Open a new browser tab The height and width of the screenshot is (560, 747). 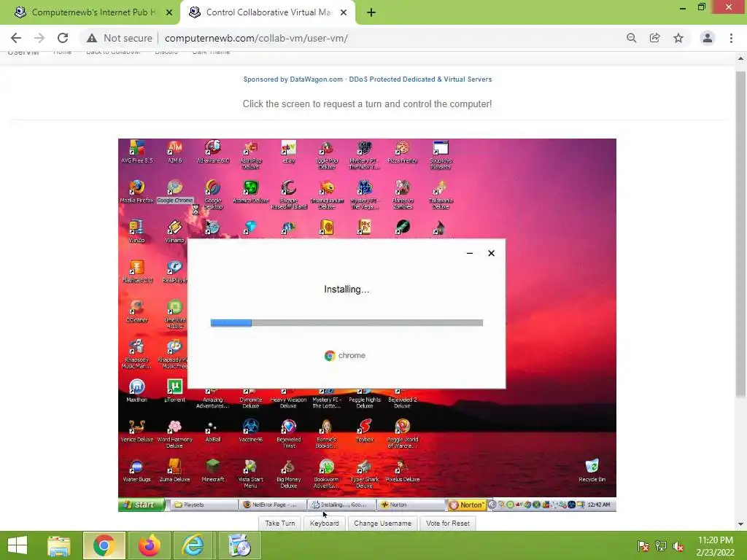point(371,13)
